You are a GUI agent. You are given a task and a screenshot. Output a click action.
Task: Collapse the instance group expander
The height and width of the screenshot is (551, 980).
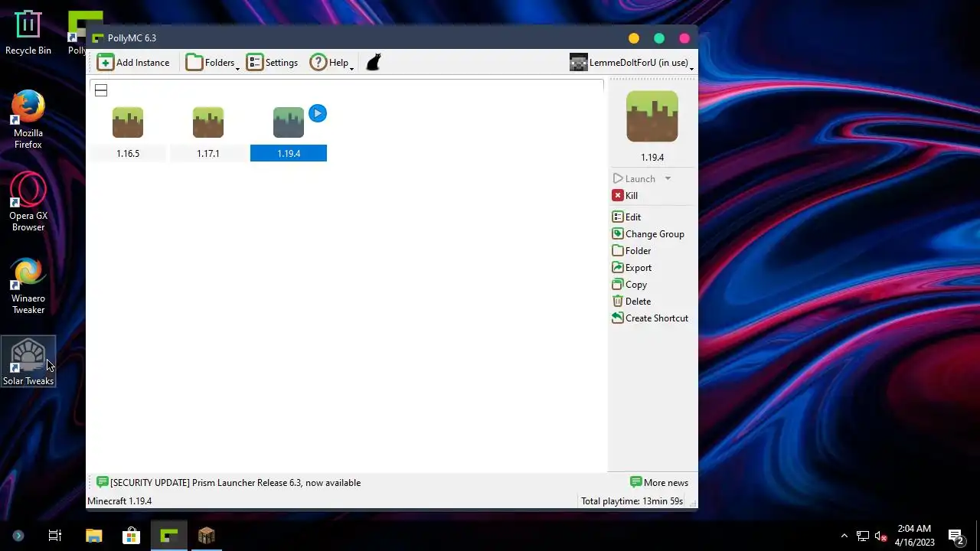click(x=101, y=90)
